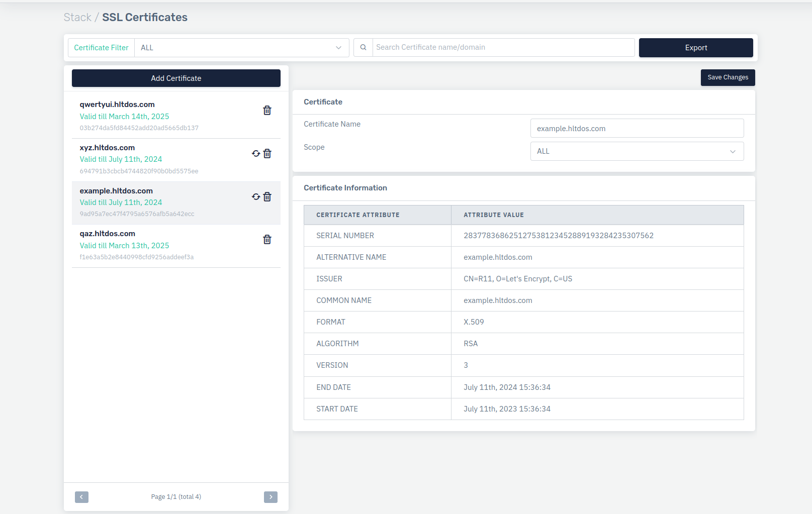
Task: Delete the example.hltdos.com certificate
Action: pyautogui.click(x=267, y=197)
